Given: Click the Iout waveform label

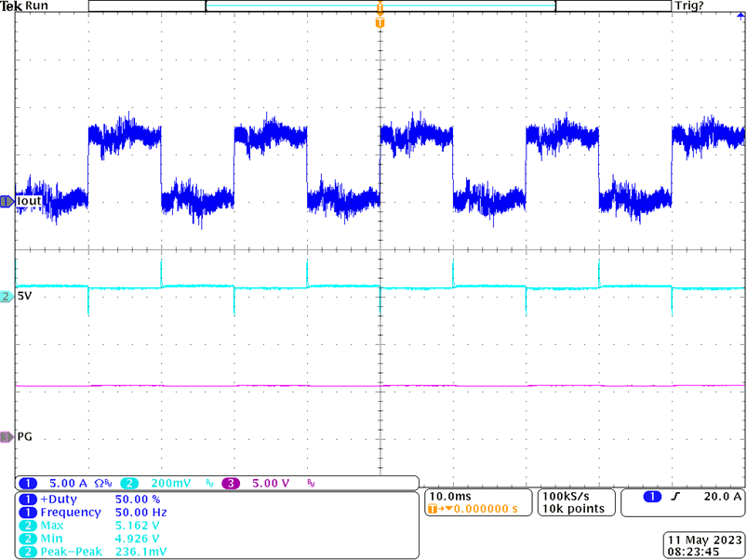Looking at the screenshot, I should (x=29, y=202).
